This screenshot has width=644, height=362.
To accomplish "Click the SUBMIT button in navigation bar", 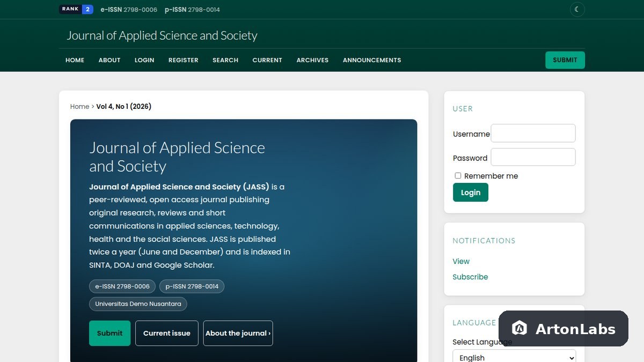I will tap(565, 60).
